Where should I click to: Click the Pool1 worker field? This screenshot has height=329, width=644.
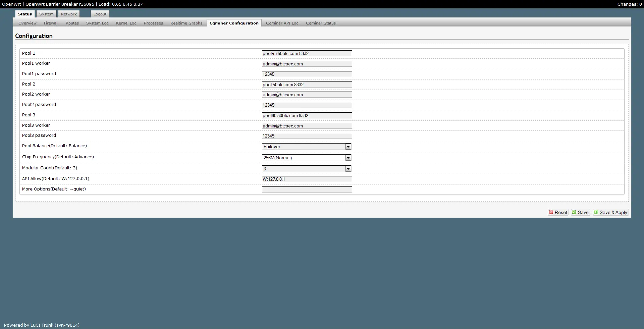[307, 64]
